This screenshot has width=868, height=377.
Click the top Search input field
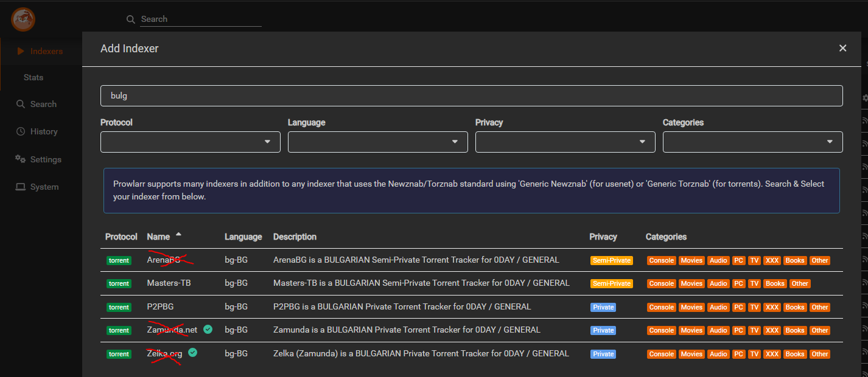tap(200, 19)
